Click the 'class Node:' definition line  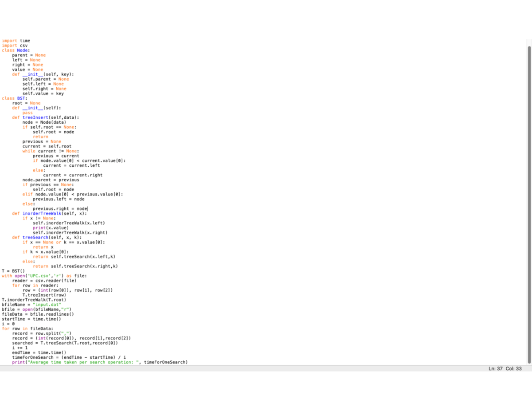16,50
